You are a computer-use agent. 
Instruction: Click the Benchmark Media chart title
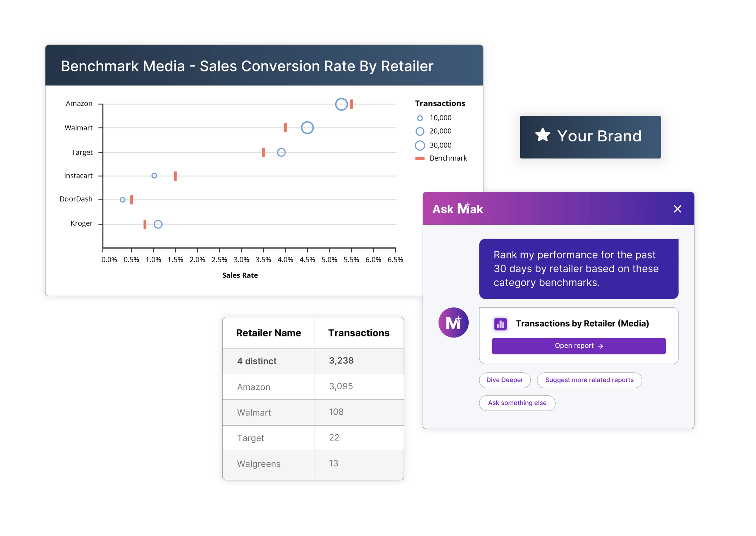247,67
